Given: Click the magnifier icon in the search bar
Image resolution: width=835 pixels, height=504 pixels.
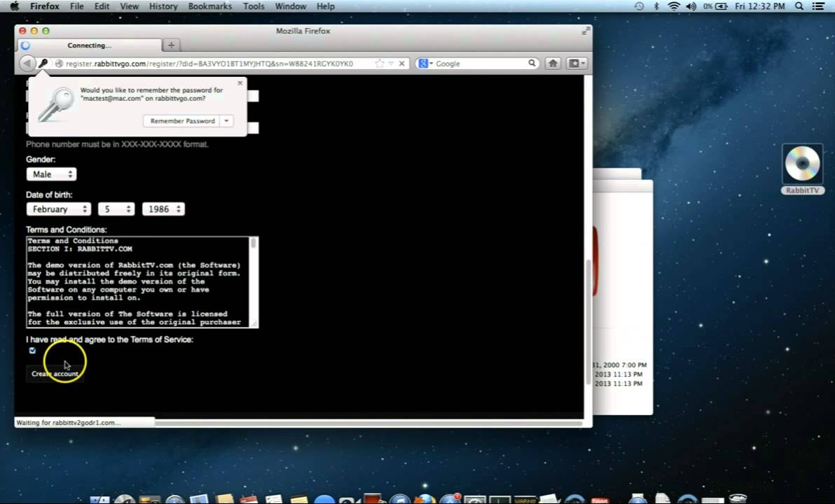Looking at the screenshot, I should [531, 63].
